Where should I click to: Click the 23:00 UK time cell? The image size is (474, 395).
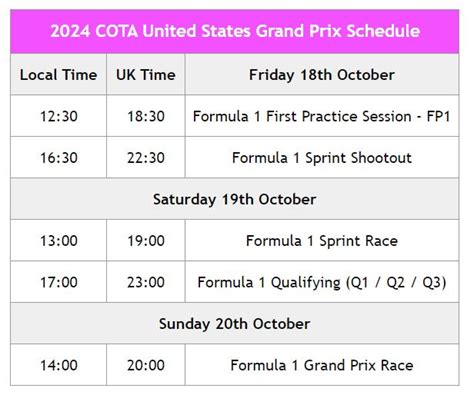[146, 282]
